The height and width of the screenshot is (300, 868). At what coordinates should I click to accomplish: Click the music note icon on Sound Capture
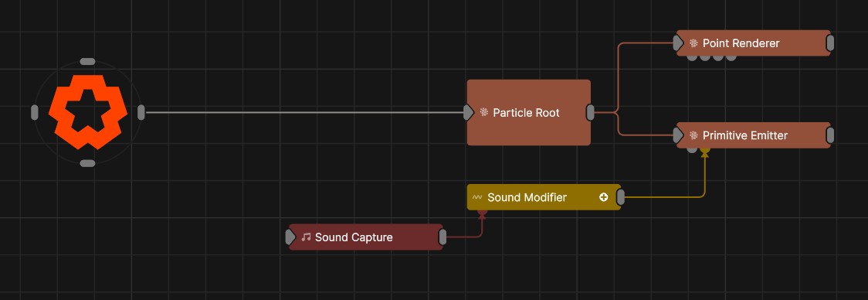point(306,237)
